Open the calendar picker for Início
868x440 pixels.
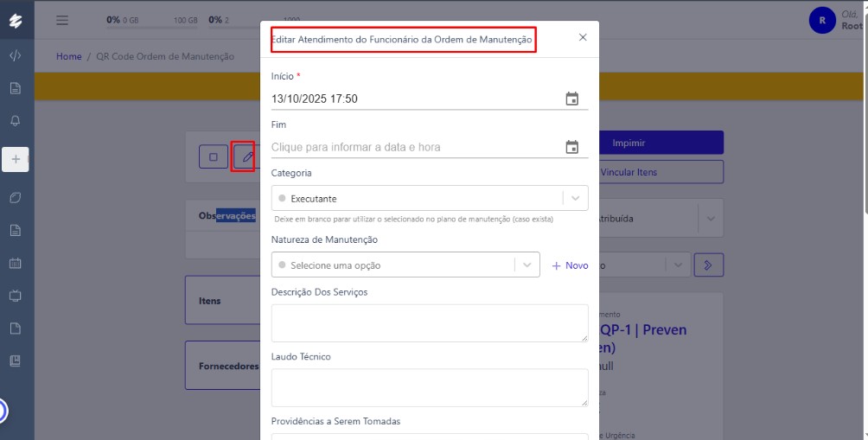[x=571, y=99]
